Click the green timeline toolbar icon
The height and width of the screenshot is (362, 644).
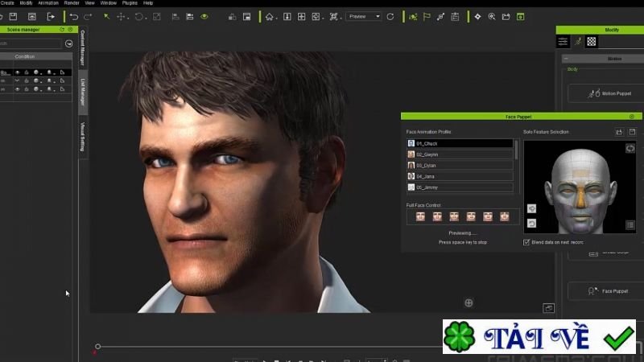520,17
